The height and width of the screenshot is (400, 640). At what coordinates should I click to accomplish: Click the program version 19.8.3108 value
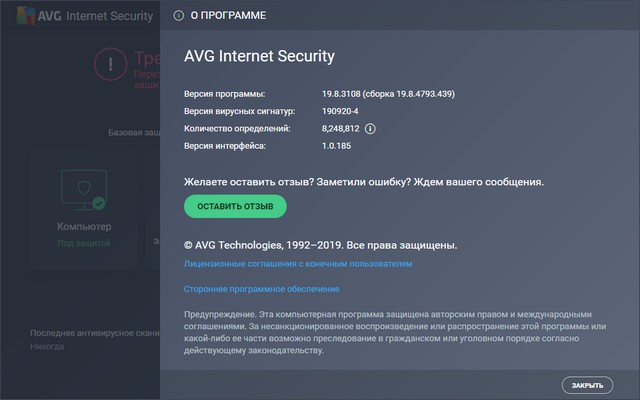384,94
